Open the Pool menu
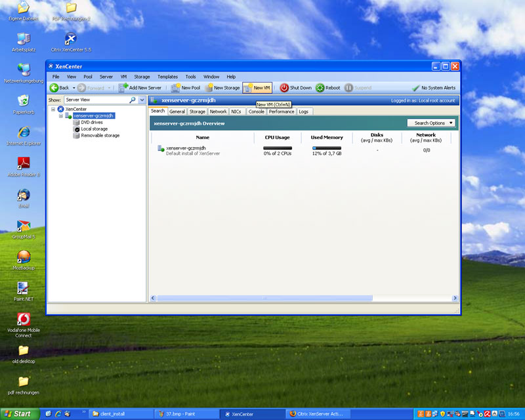 (88, 77)
